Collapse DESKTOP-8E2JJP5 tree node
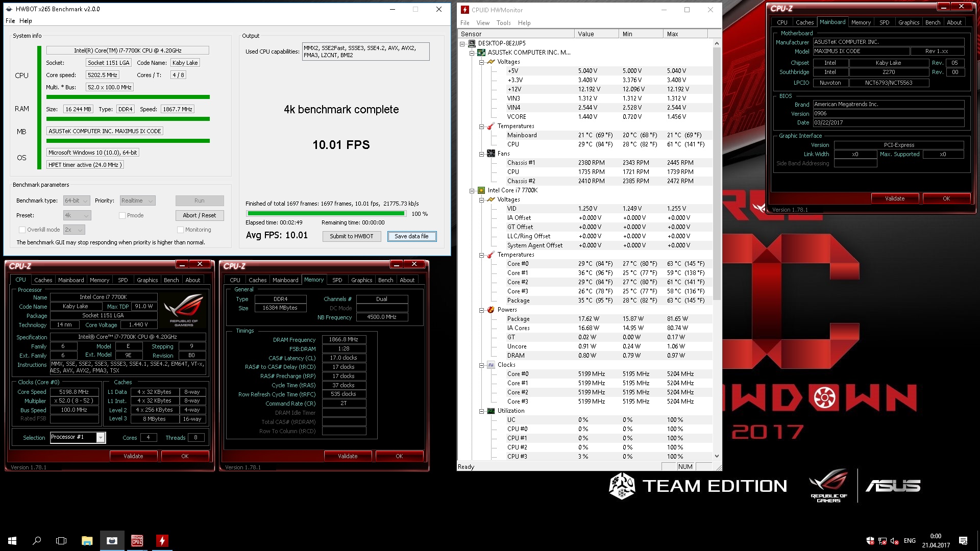 tap(462, 43)
